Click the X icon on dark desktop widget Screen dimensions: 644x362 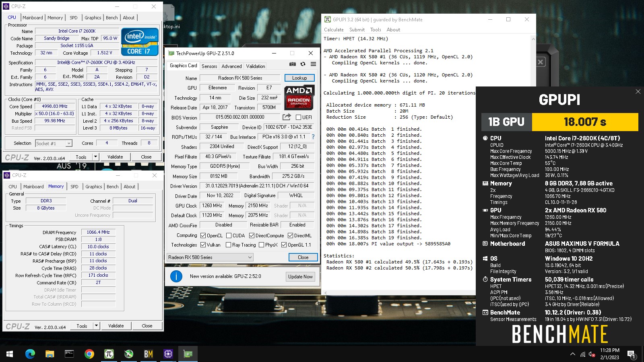pyautogui.click(x=541, y=62)
